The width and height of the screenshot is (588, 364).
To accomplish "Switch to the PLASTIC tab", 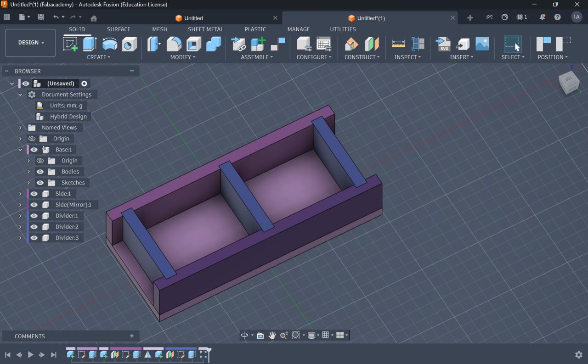I will [255, 29].
